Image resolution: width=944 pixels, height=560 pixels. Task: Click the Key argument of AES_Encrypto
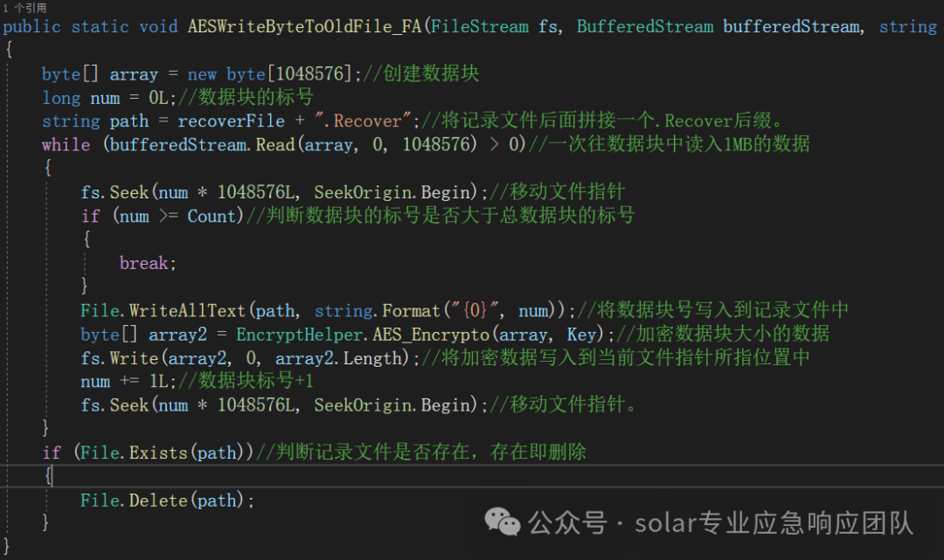(x=581, y=335)
